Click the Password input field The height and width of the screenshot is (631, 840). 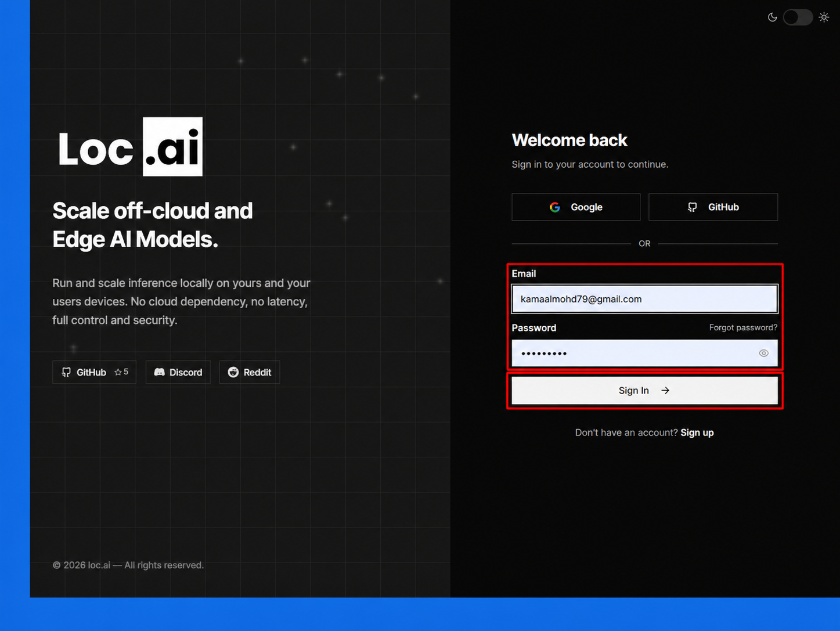(x=644, y=353)
